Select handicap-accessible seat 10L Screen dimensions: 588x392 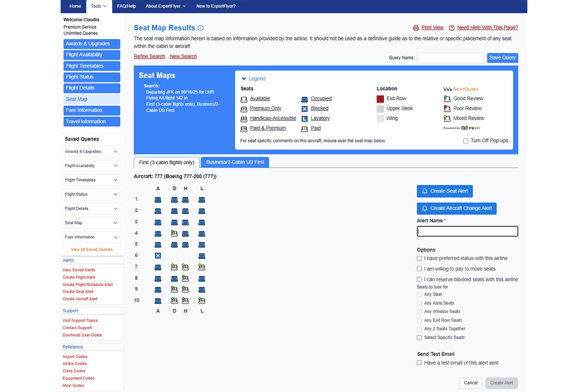202,301
